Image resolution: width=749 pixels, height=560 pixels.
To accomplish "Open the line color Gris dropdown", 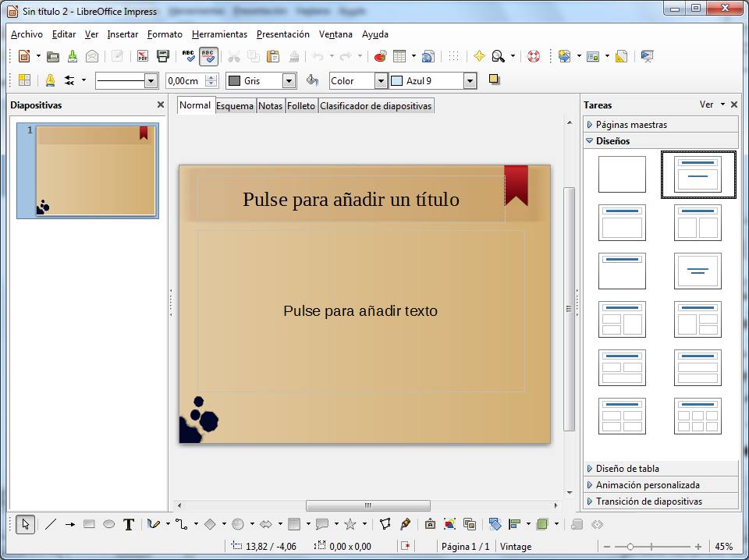I will pos(287,80).
